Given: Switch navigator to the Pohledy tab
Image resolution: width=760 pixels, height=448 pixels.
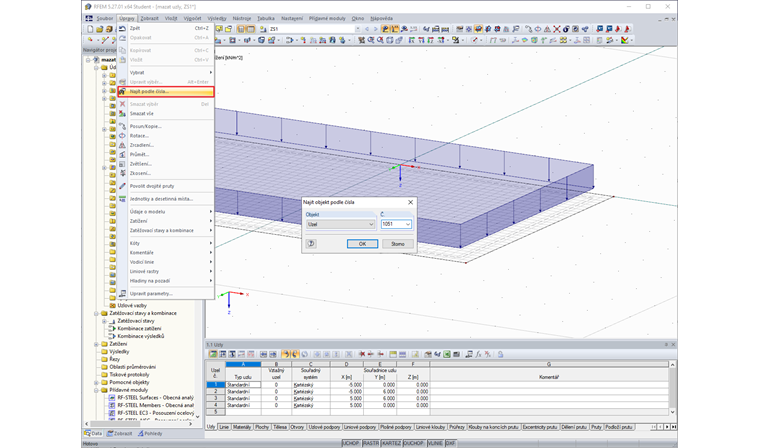Looking at the screenshot, I should coord(150,433).
